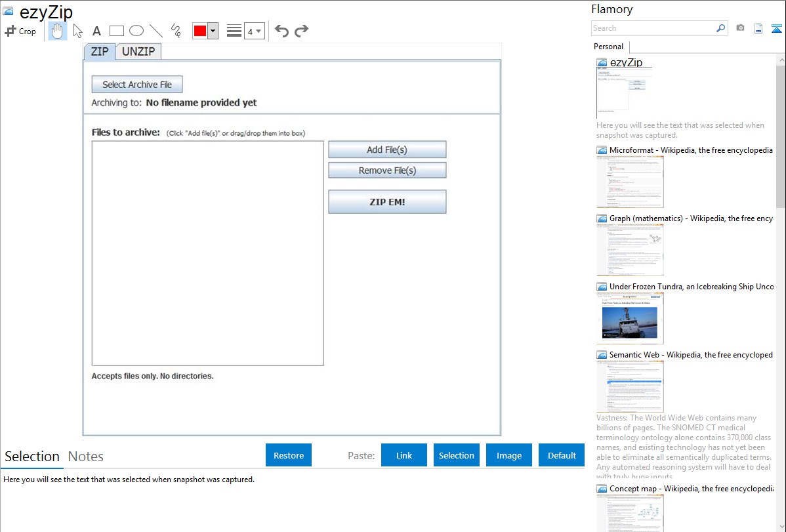Click the "Vastness: The World Wide Web" excerpt text
The height and width of the screenshot is (532, 786).
[684, 447]
